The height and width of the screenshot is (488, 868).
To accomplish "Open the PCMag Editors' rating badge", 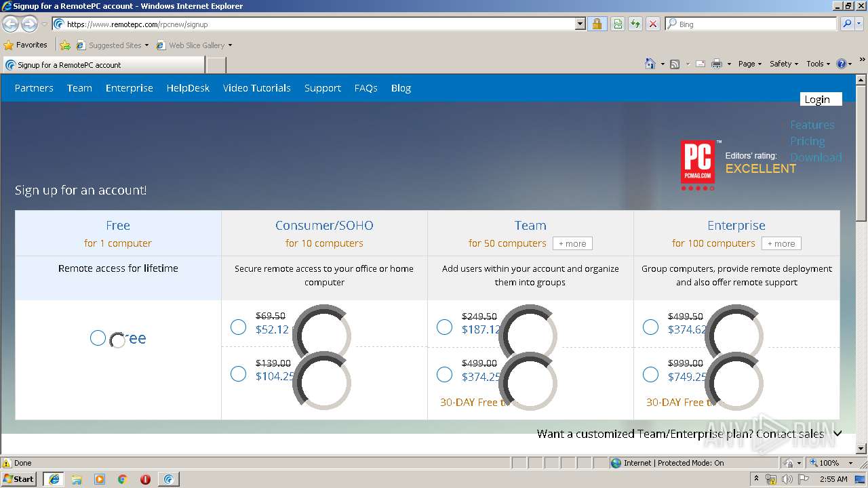I will click(738, 165).
